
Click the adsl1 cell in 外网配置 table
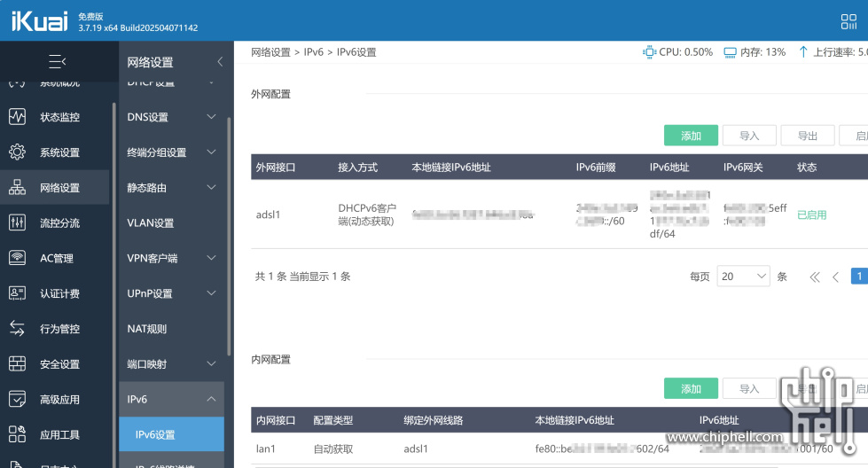(268, 214)
